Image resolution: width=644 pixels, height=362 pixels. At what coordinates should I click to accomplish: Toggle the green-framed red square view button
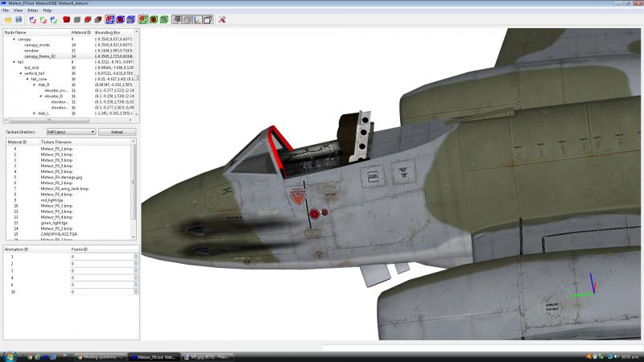[143, 19]
